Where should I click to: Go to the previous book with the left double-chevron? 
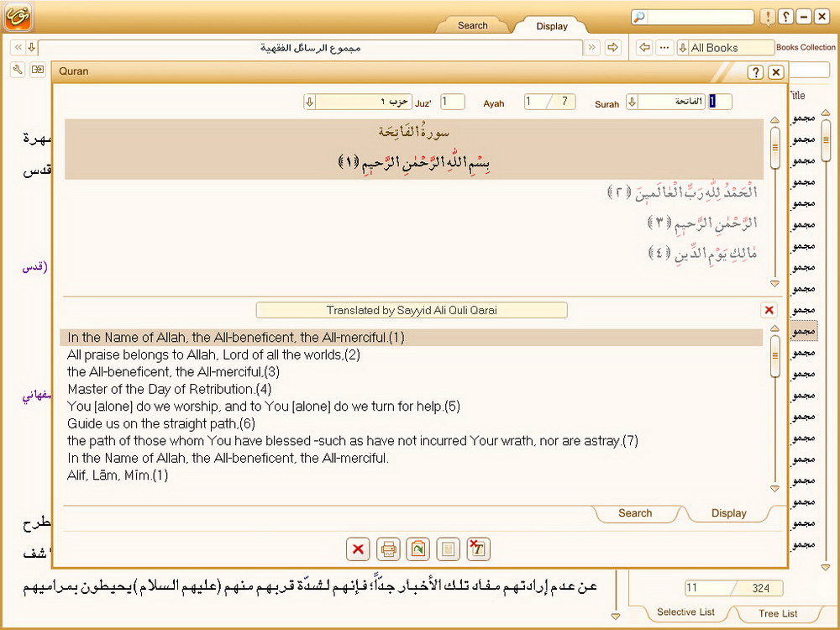18,48
